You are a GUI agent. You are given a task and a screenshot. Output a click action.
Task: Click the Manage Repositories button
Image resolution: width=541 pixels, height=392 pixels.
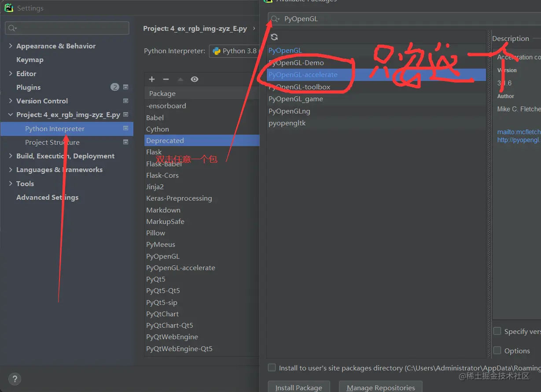coord(381,387)
